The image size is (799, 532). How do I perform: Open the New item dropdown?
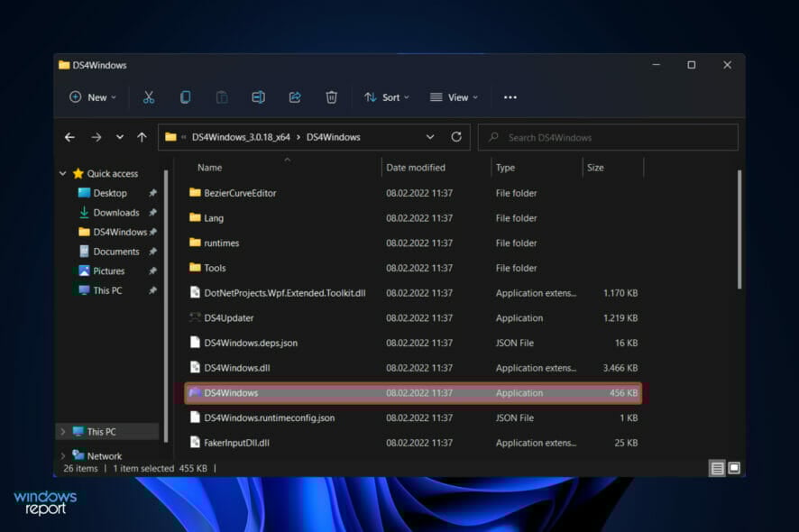point(93,97)
